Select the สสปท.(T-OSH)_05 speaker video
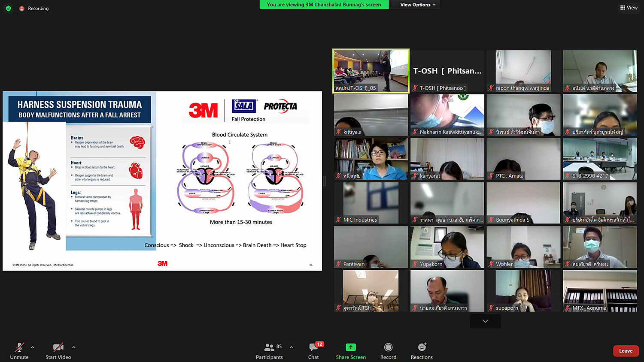 (371, 71)
